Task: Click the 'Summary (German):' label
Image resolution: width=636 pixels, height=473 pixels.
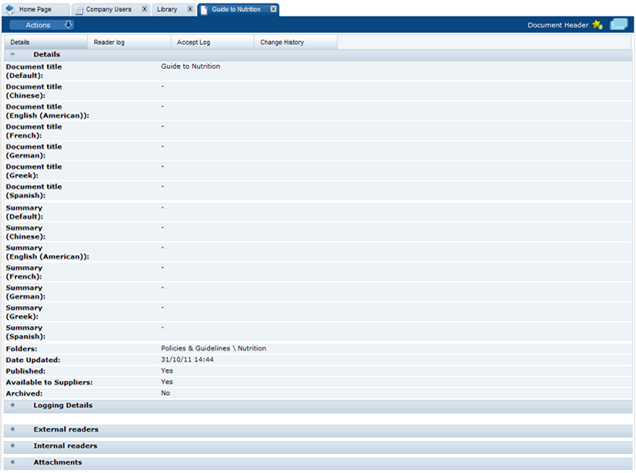Action: [25, 292]
